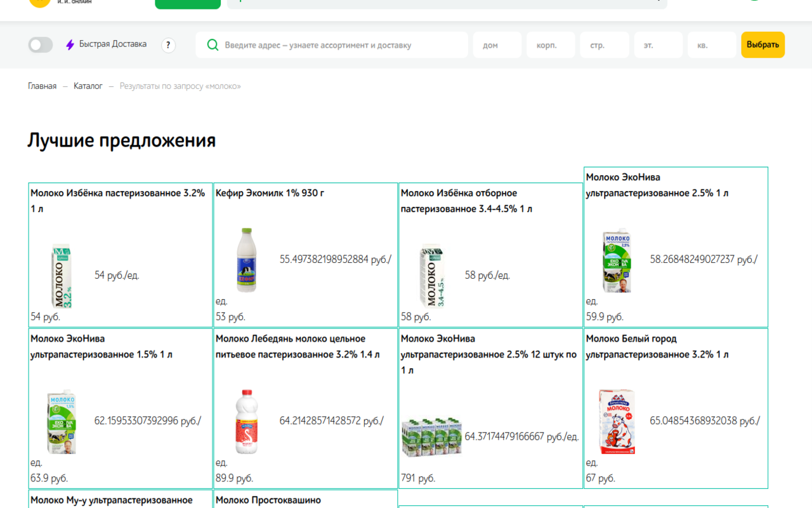This screenshot has width=812, height=508.
Task: Click the кв. input field
Action: 712,45
